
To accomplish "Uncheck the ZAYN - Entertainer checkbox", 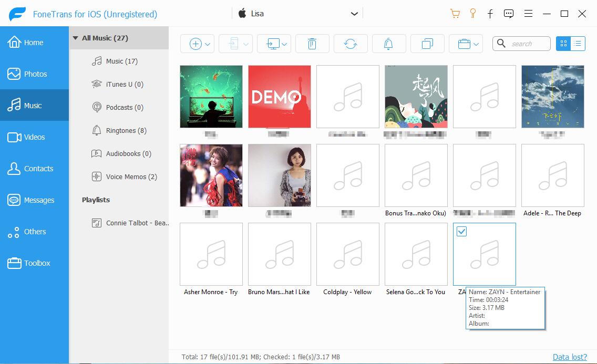I will pos(461,231).
